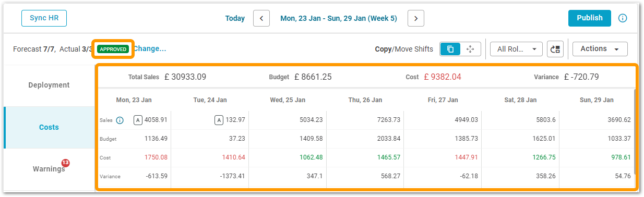Screen dimensions: 644x197
Task: Click the Publish button
Action: tap(590, 18)
